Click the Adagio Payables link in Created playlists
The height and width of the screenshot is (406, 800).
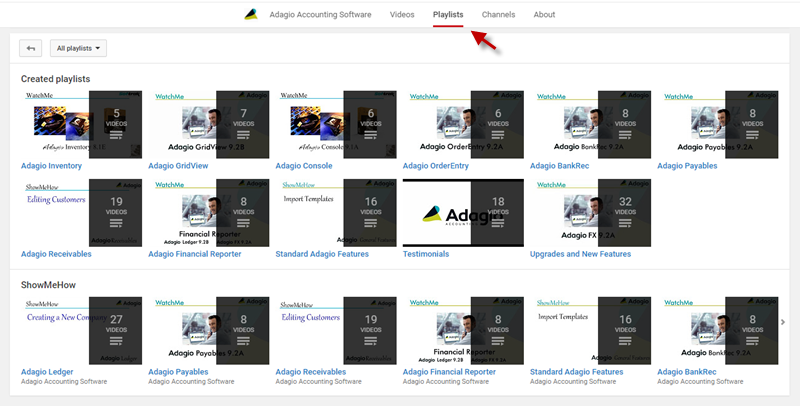687,166
